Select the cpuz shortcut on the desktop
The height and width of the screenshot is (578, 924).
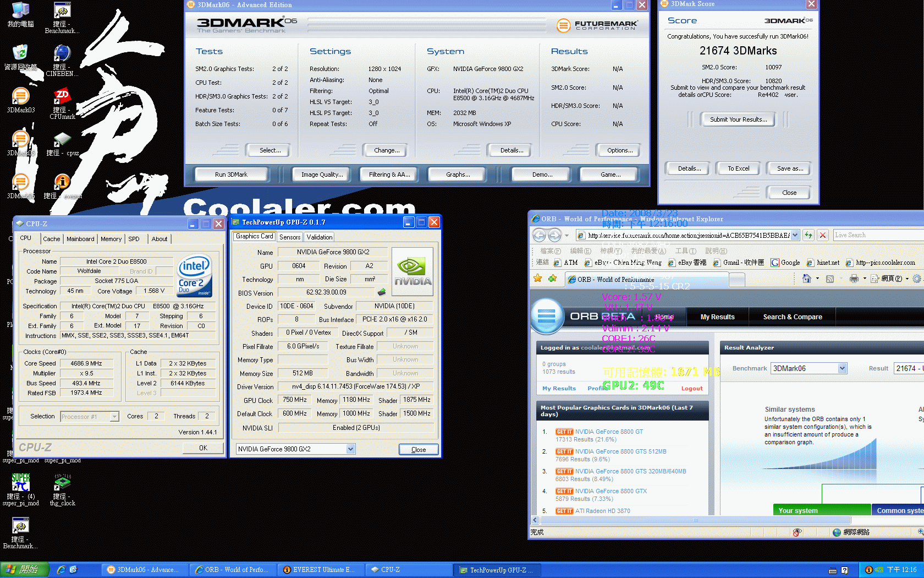point(62,144)
